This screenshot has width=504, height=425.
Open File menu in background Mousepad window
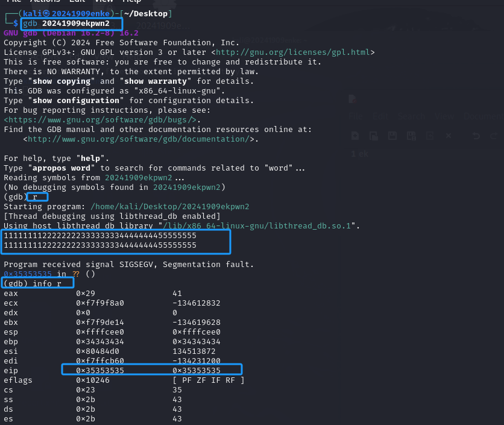pyautogui.click(x=356, y=116)
